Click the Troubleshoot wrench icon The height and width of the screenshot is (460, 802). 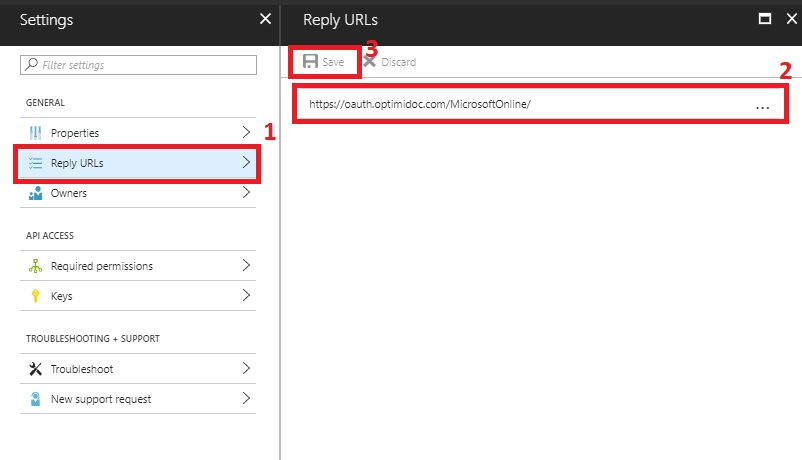[x=35, y=369]
